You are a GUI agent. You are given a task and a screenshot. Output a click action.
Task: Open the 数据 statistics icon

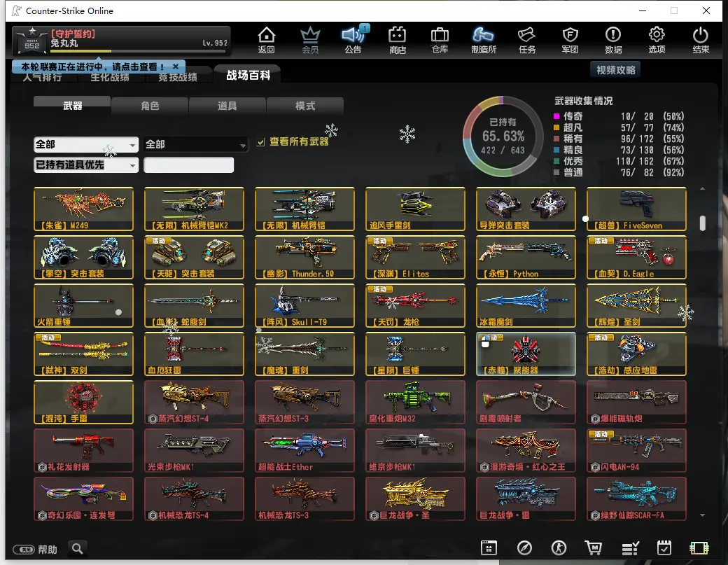pos(613,40)
